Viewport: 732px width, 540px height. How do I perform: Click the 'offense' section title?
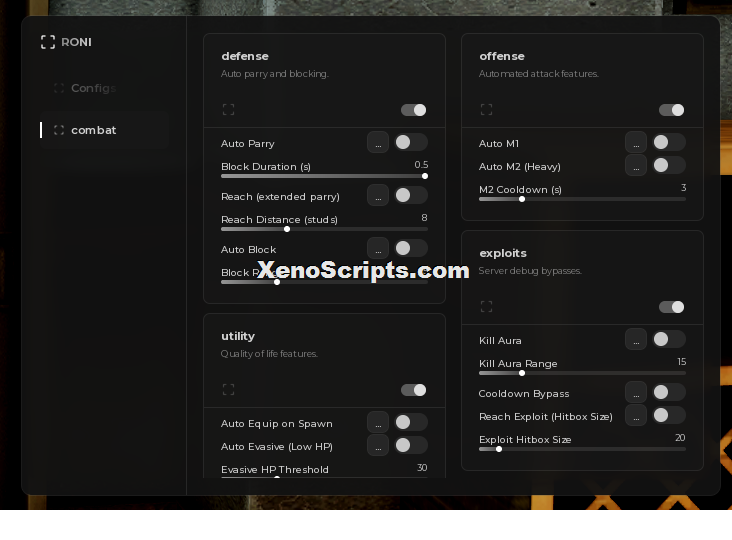(x=502, y=56)
